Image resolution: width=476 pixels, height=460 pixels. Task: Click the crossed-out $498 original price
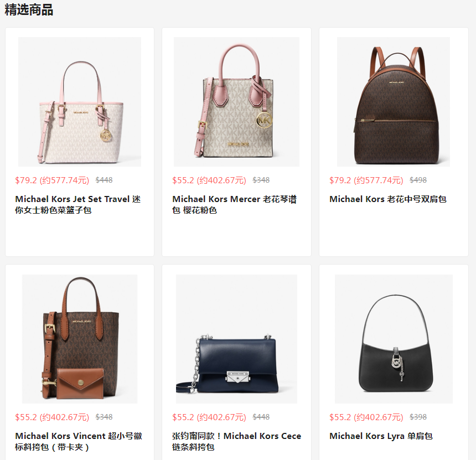pos(418,180)
